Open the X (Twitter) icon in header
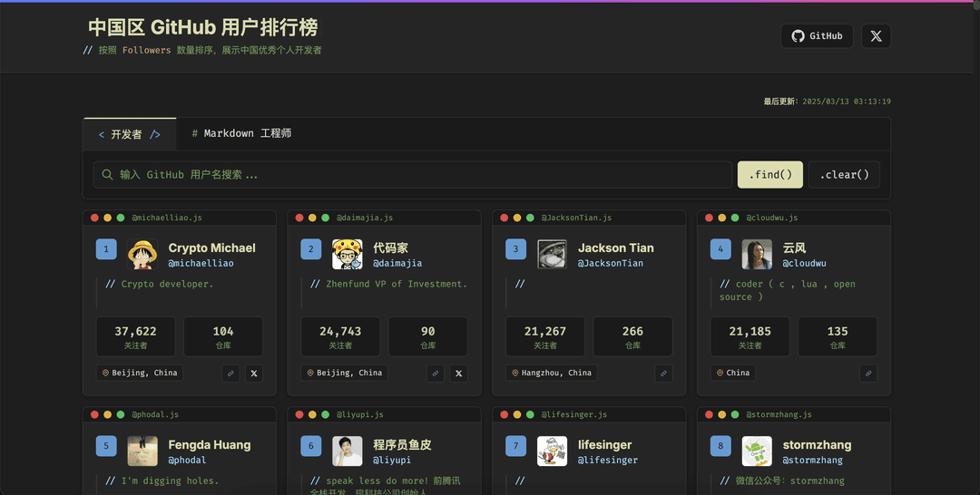Screen dimensions: 980x495 coord(876,36)
